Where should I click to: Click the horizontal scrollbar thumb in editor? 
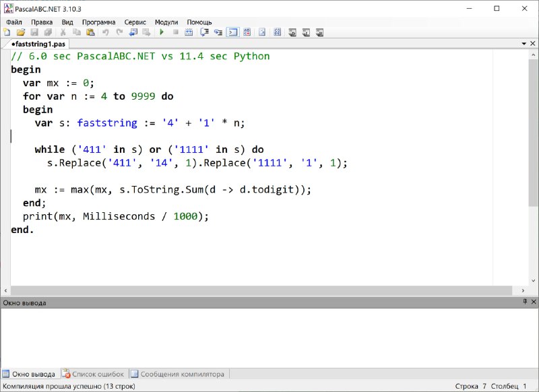pos(261,291)
